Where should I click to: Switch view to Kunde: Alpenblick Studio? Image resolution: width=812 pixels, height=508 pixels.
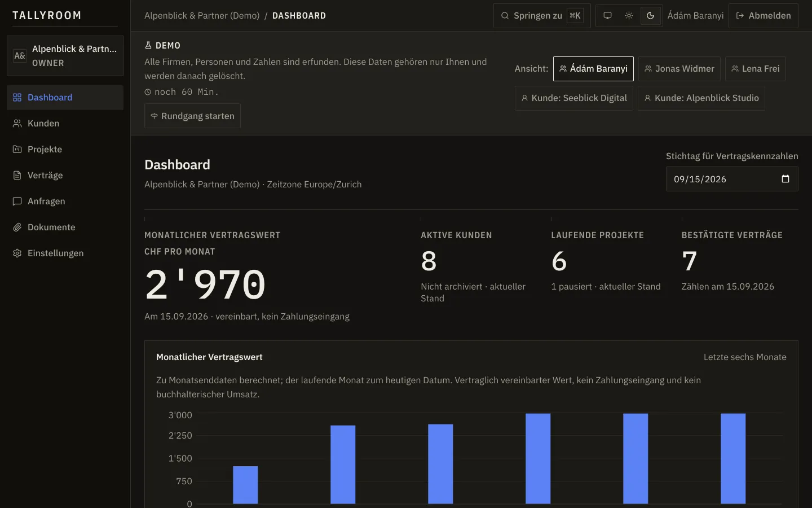pos(701,98)
